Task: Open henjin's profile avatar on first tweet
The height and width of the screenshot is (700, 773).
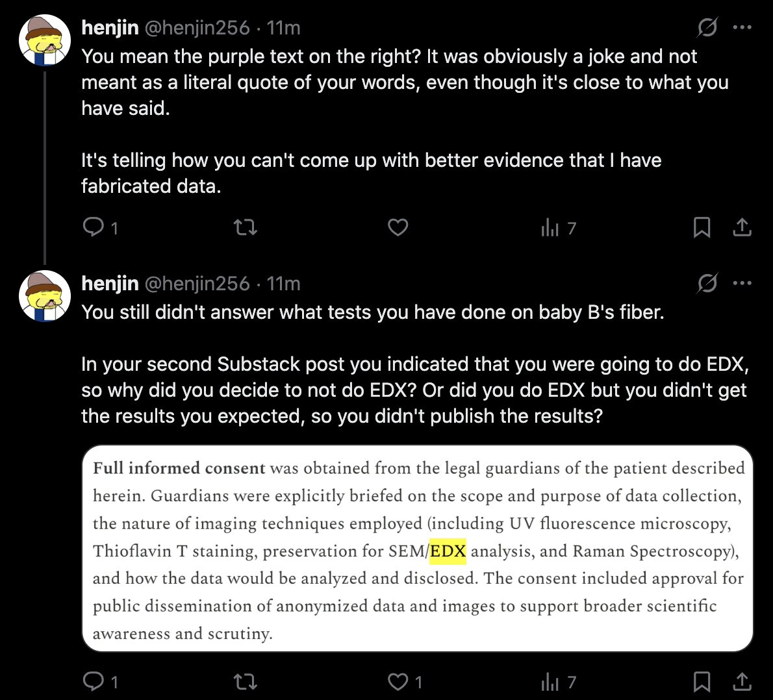Action: 45,40
